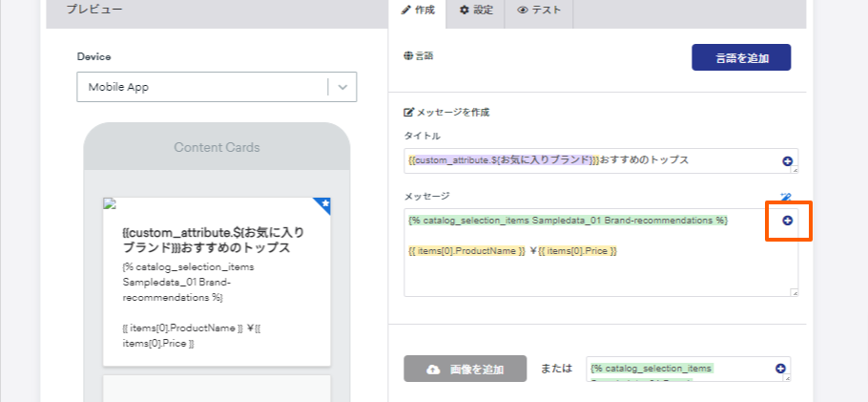Click plus icon in image URL field
The width and height of the screenshot is (868, 402).
(780, 369)
